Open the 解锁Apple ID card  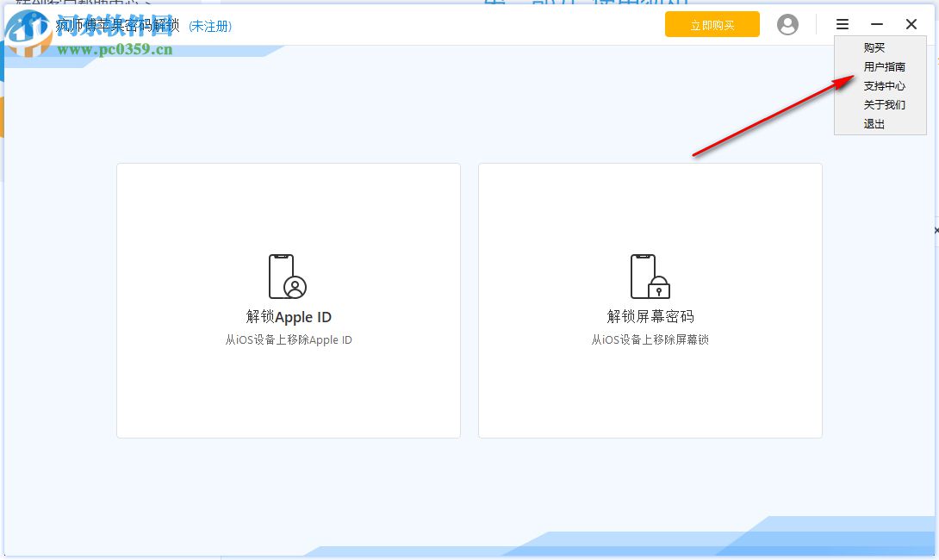point(288,300)
